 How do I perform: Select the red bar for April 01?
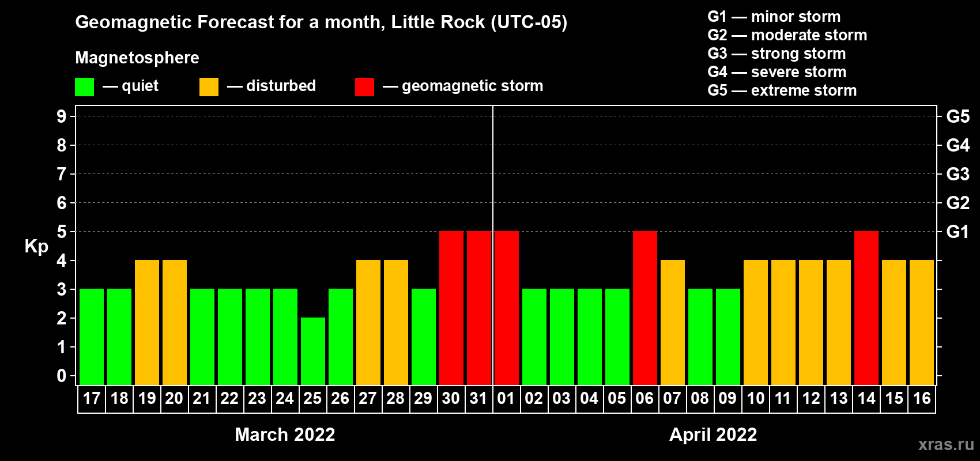tap(507, 308)
